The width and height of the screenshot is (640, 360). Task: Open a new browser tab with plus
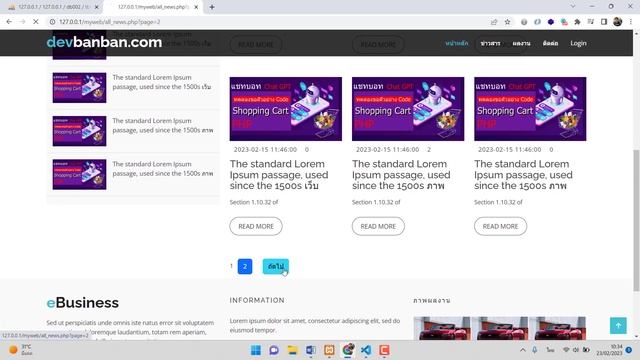pyautogui.click(x=212, y=7)
